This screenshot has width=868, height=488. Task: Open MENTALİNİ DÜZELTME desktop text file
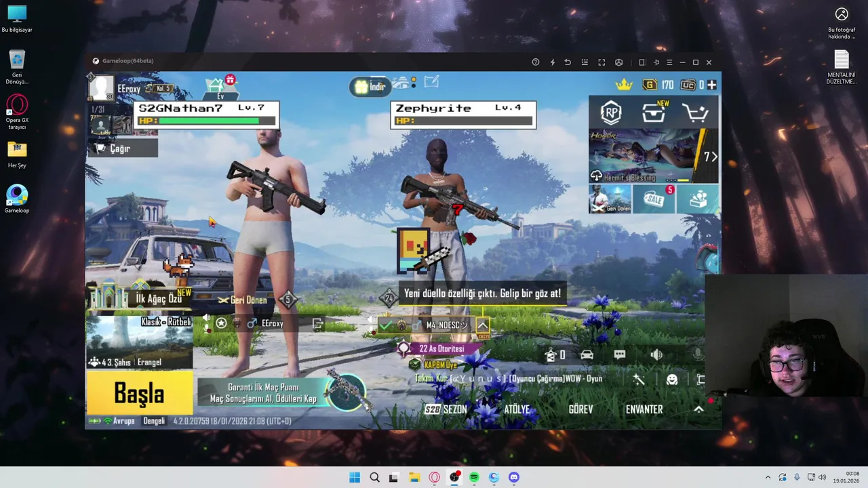click(842, 68)
